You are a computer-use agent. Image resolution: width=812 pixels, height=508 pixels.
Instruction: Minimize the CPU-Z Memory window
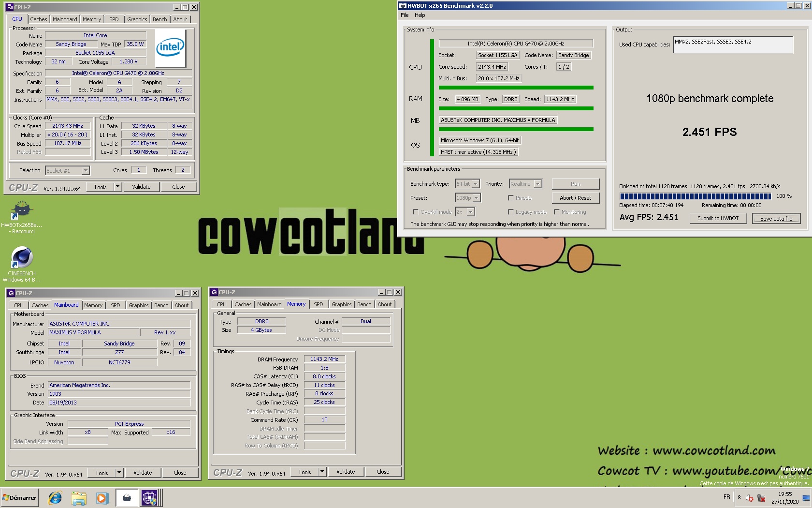tap(381, 292)
